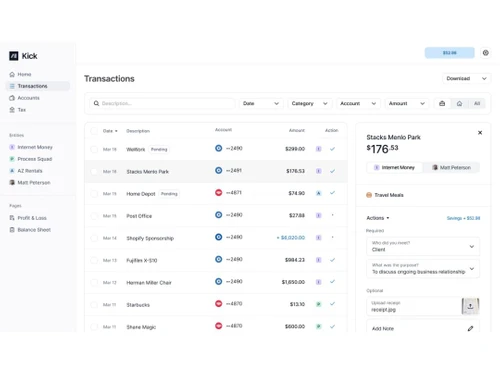Close the Stacks Menlo Park detail panel

coord(480,133)
